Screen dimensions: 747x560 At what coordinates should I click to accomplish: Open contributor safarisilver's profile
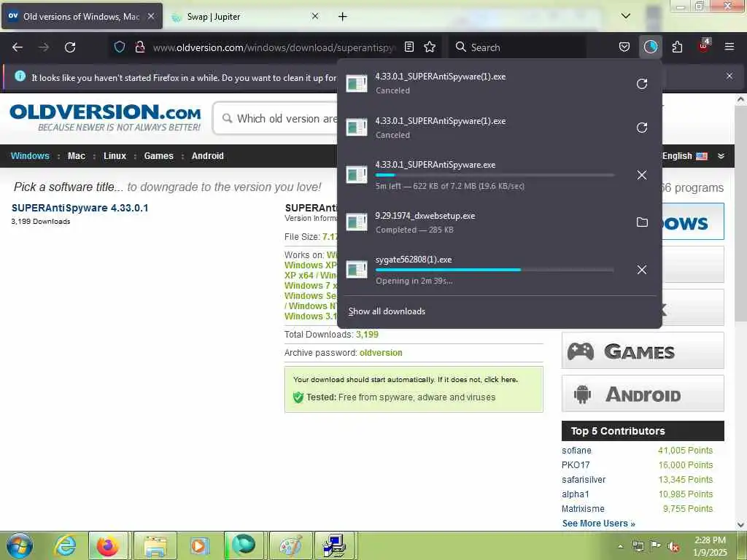click(x=584, y=480)
